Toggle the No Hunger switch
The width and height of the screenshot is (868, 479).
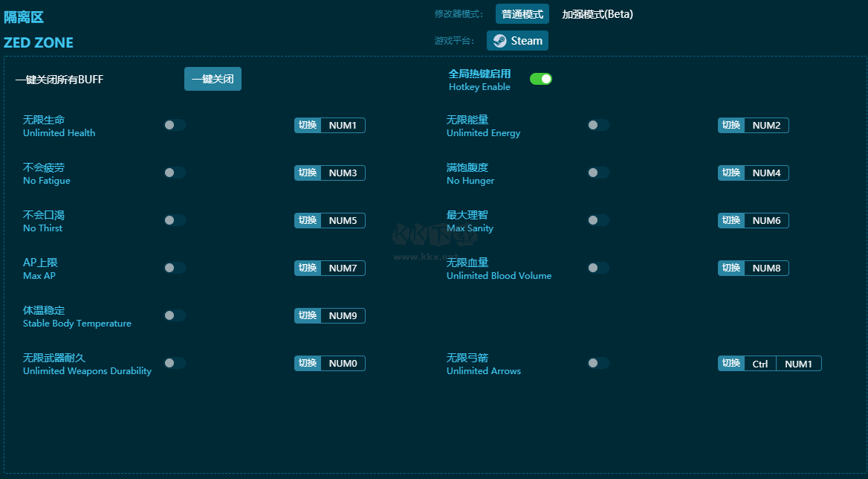598,173
